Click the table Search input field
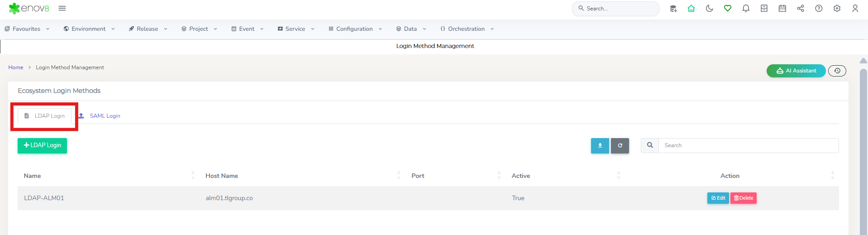Screen dimensions: 868x235 tap(749, 145)
